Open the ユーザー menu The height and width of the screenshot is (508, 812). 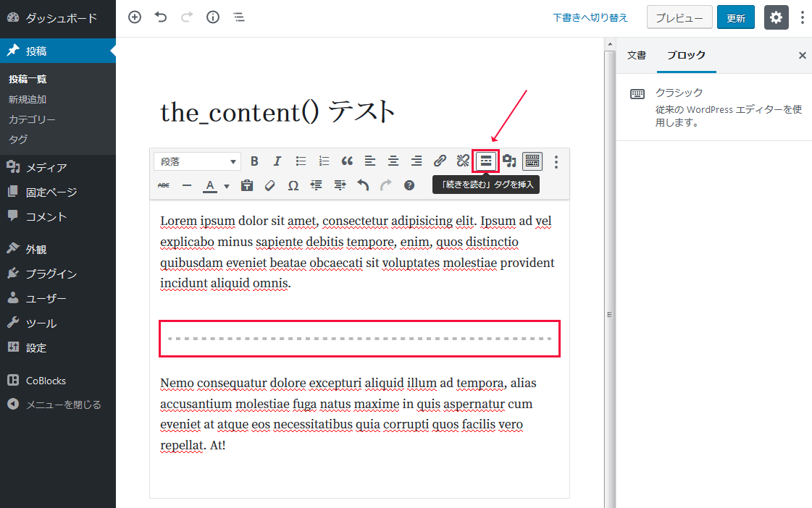point(58,298)
